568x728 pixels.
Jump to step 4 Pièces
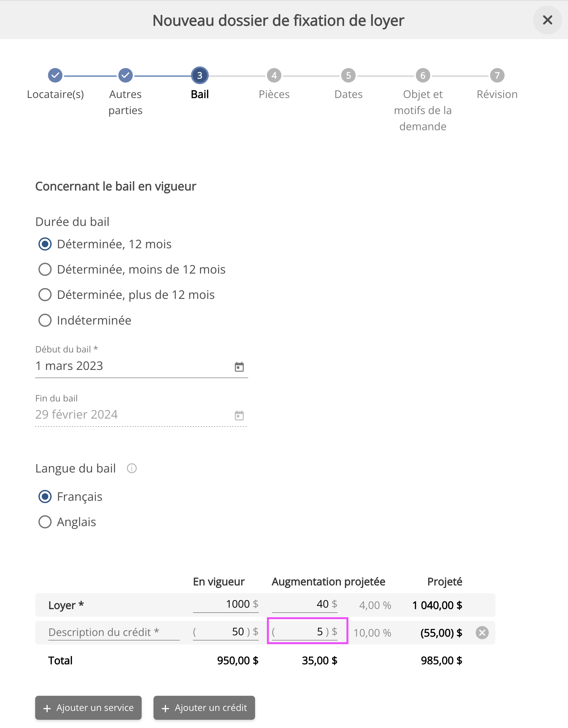274,76
